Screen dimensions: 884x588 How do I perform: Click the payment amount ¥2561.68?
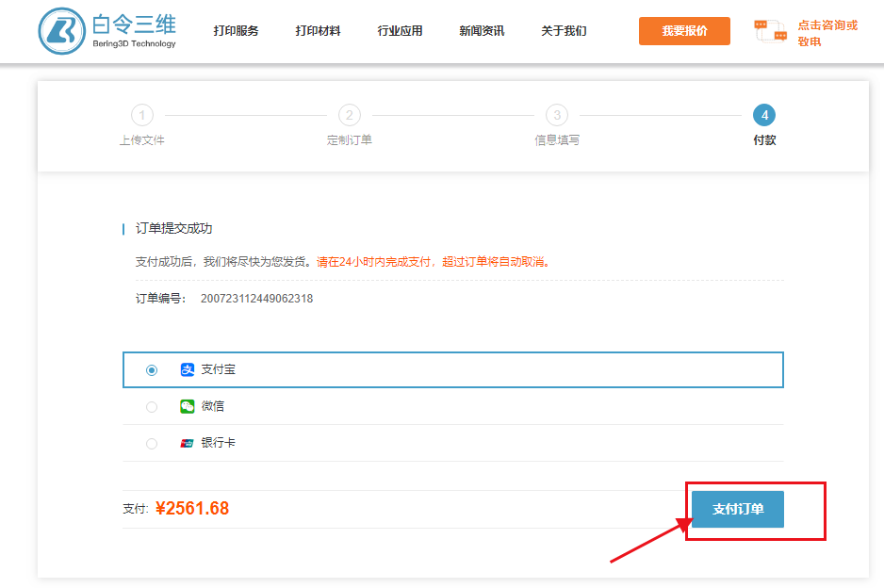pyautogui.click(x=192, y=509)
